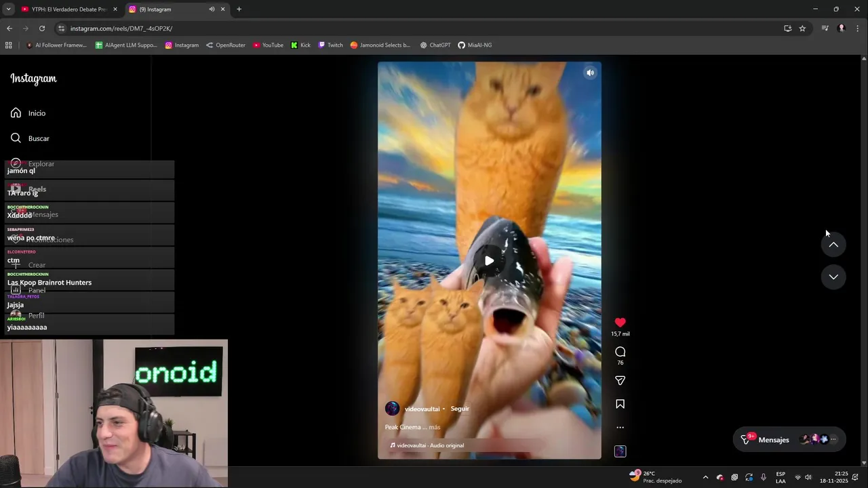
Task: Save the reel with bookmark icon
Action: click(620, 404)
